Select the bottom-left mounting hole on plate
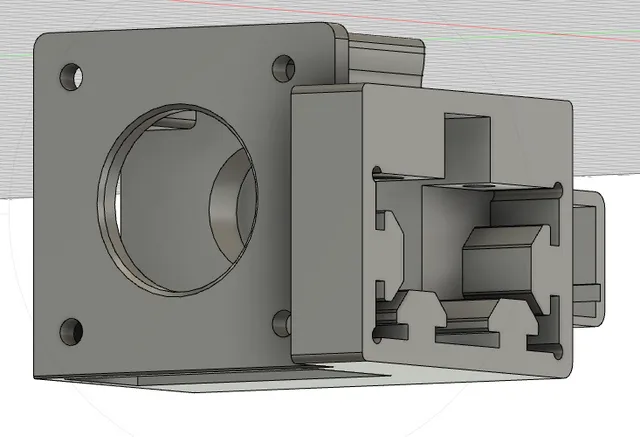 point(71,332)
